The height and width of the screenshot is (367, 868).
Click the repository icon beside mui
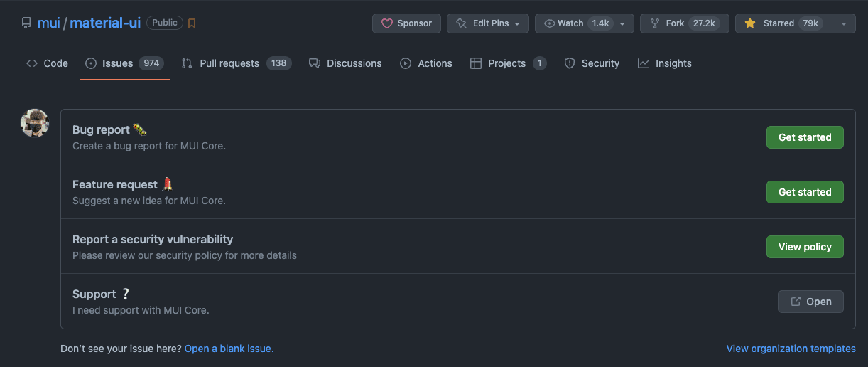[26, 23]
